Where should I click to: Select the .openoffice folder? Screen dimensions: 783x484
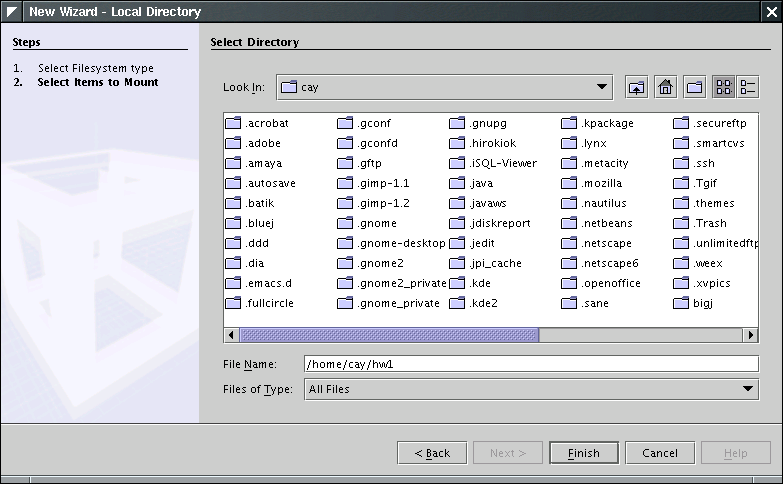[x=610, y=284]
